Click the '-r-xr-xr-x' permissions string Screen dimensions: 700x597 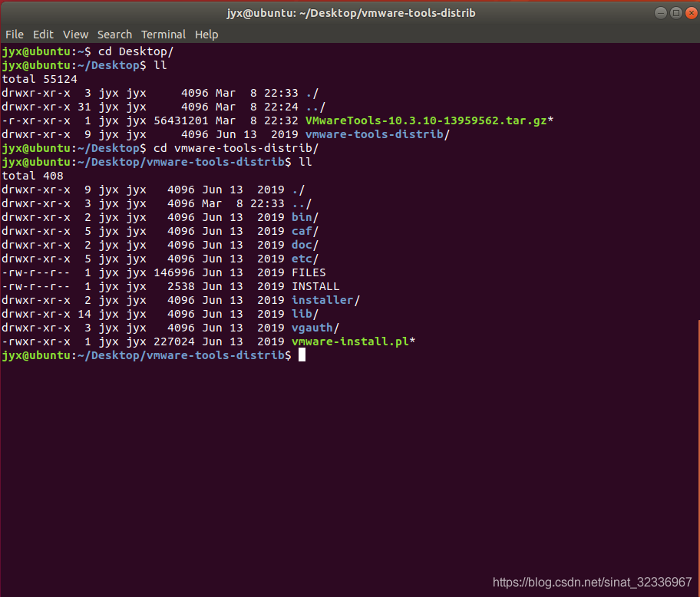pyautogui.click(x=36, y=120)
